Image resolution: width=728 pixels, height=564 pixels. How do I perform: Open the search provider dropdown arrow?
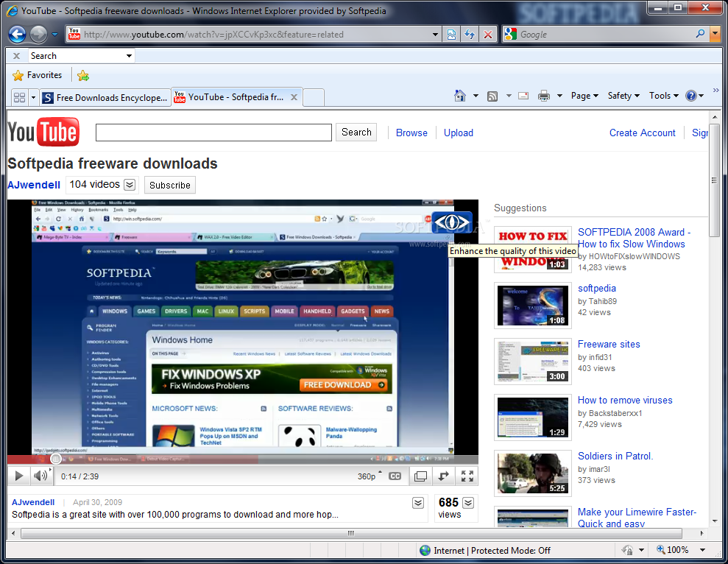click(x=715, y=34)
